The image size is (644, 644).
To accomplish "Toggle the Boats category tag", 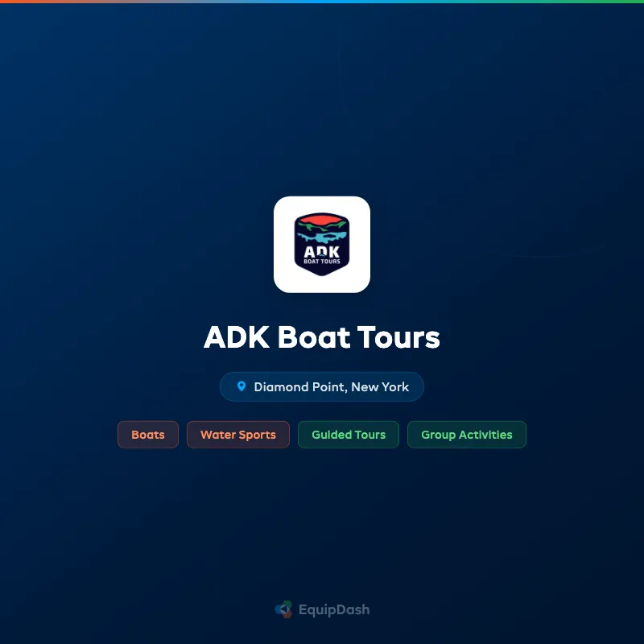I will pyautogui.click(x=148, y=434).
